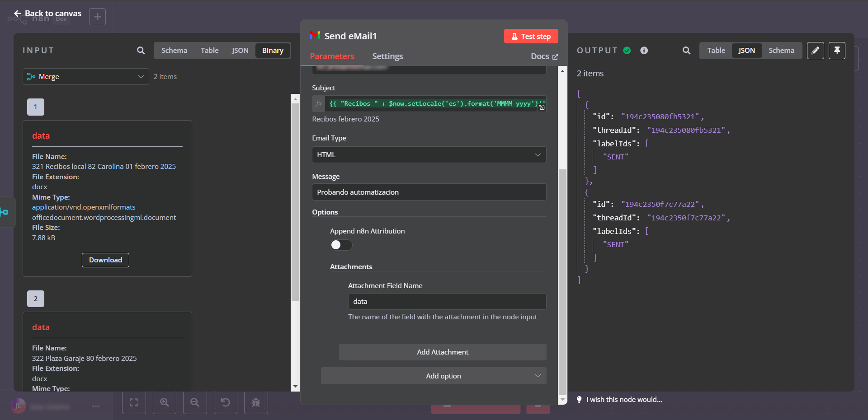
Task: Click the green output success checkmark
Action: (627, 51)
